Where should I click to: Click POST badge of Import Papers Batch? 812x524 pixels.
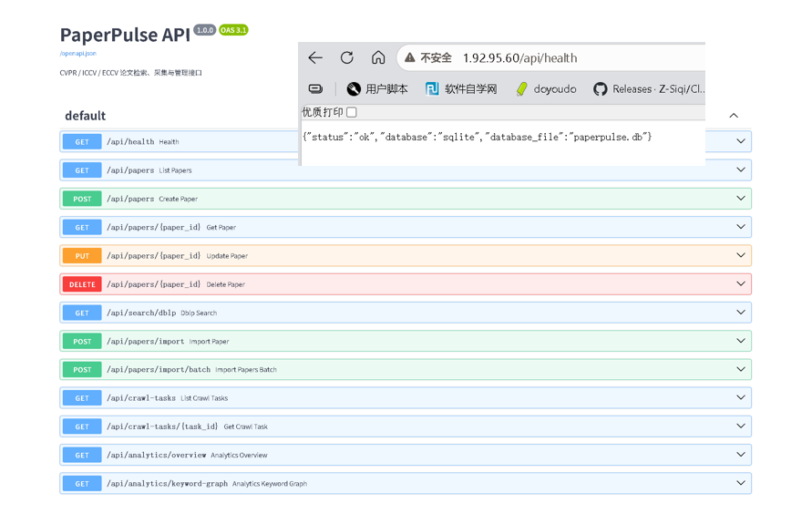coord(82,370)
